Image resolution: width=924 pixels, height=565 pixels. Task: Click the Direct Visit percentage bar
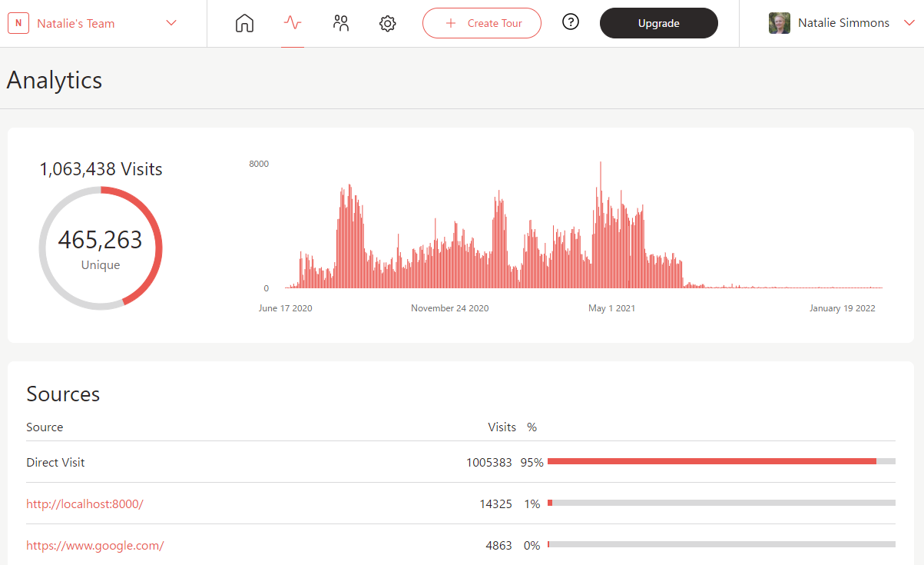(x=720, y=461)
